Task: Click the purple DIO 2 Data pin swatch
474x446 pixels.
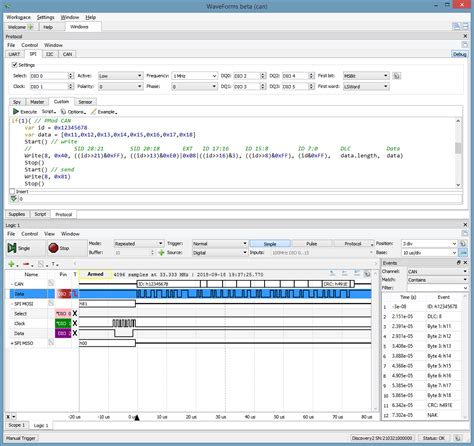Action: point(63,333)
